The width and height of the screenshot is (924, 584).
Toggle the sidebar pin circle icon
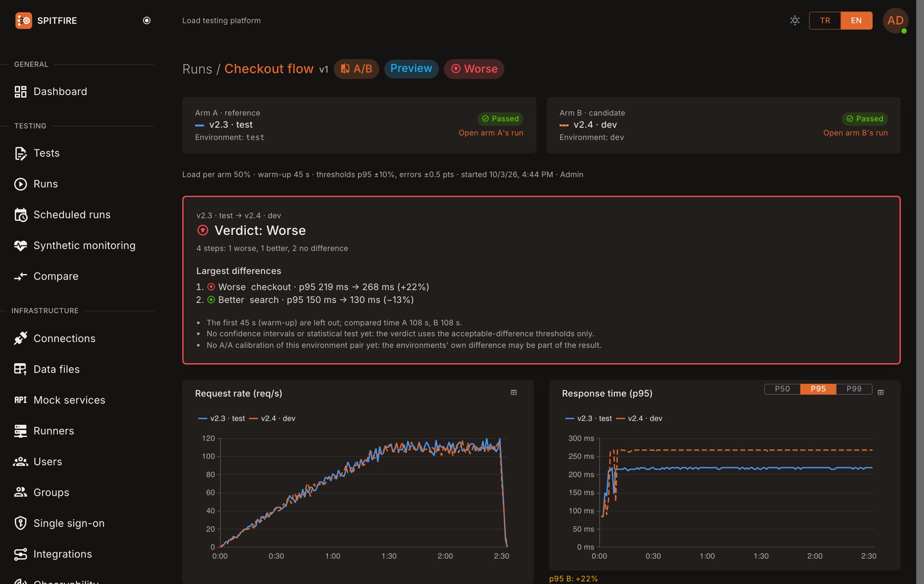click(x=147, y=20)
